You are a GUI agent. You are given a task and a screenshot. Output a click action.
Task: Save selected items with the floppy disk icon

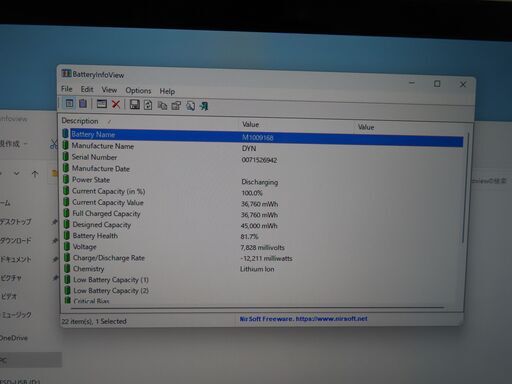134,105
